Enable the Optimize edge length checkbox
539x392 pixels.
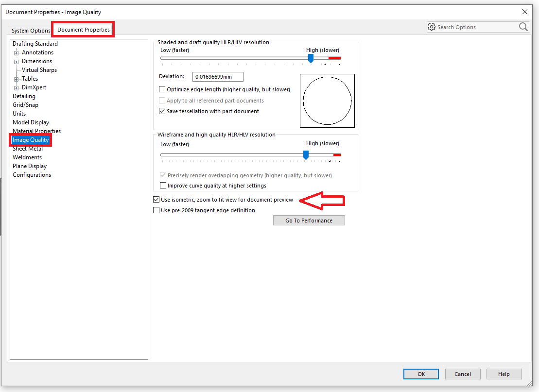click(x=162, y=89)
